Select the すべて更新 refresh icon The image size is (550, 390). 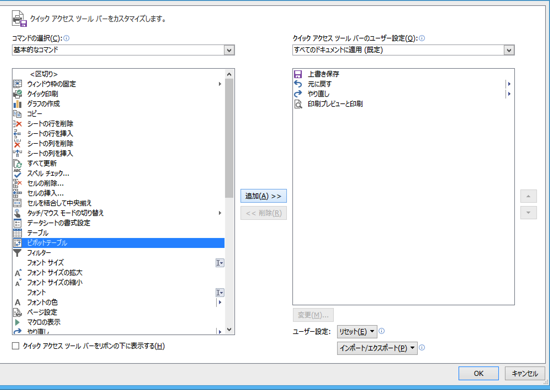17,163
